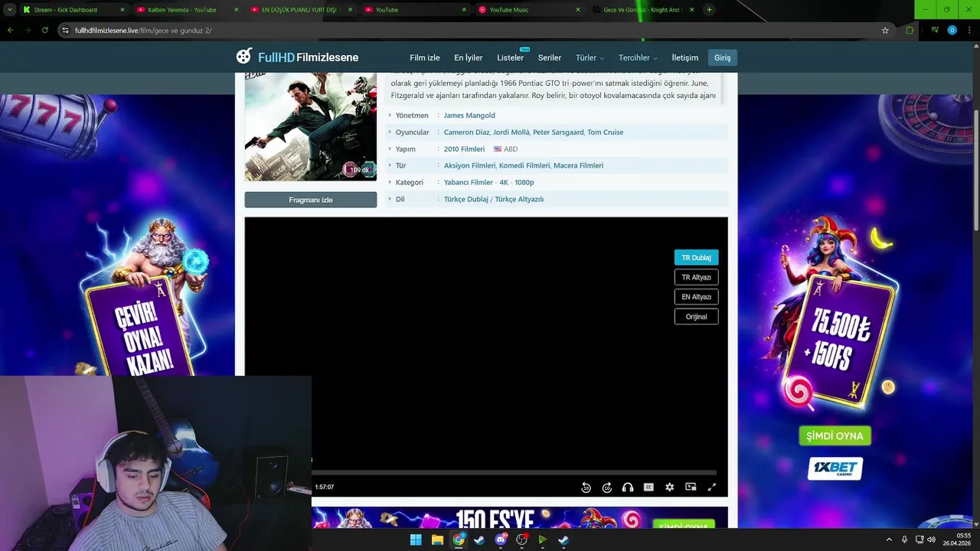The image size is (980, 551).
Task: Open the Tom Cruise actor link
Action: (x=606, y=132)
